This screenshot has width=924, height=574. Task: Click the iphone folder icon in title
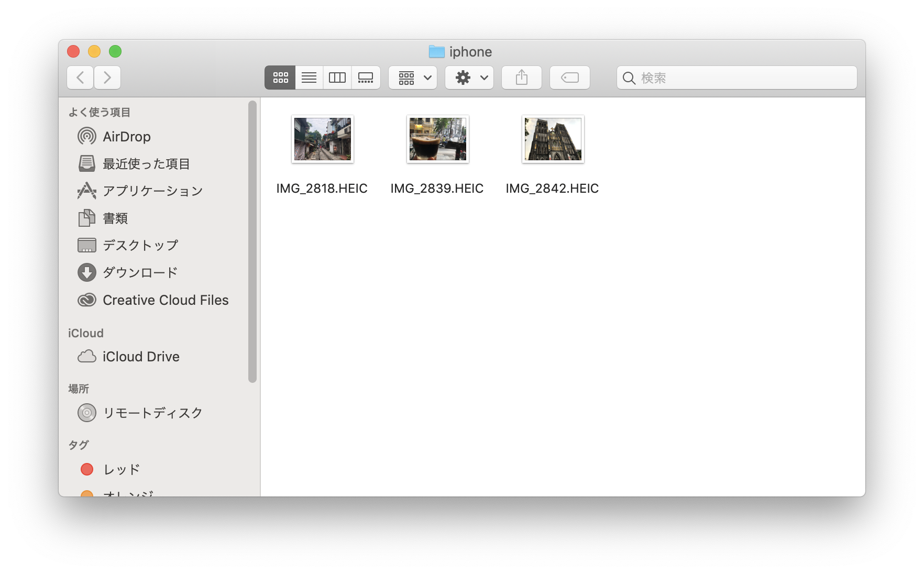point(436,51)
